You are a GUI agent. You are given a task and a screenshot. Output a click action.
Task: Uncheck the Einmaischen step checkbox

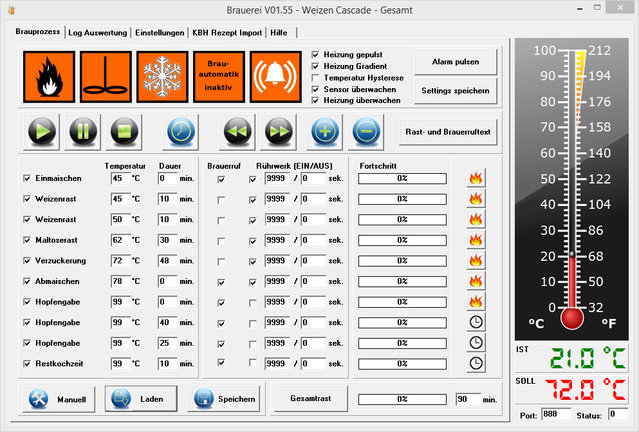tap(27, 179)
